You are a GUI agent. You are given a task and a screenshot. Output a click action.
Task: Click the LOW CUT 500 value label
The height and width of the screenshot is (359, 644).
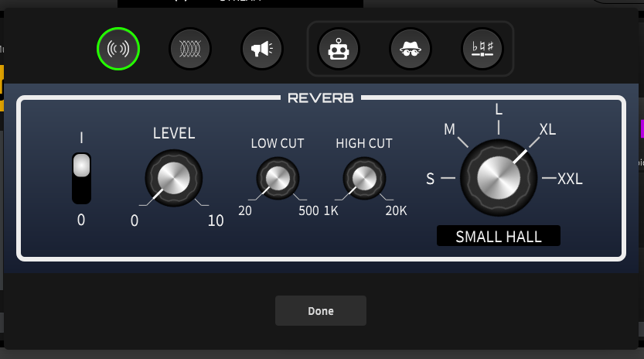coord(308,210)
